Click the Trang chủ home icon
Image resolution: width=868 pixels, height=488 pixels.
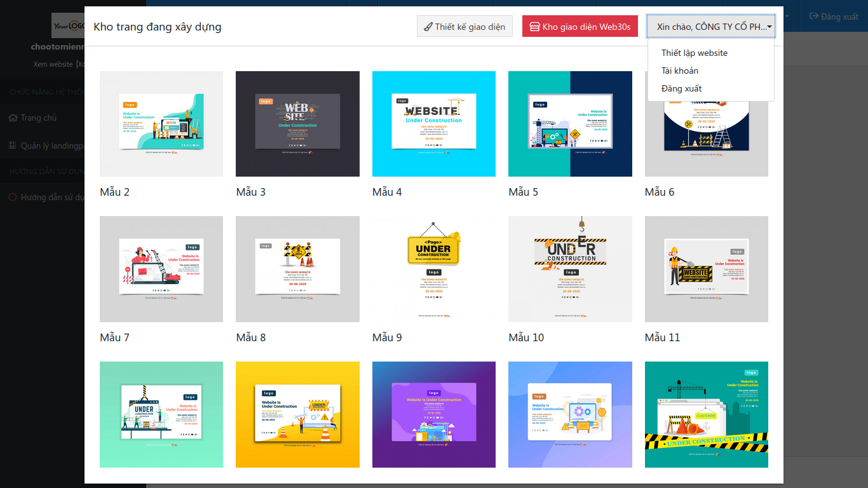coord(13,118)
